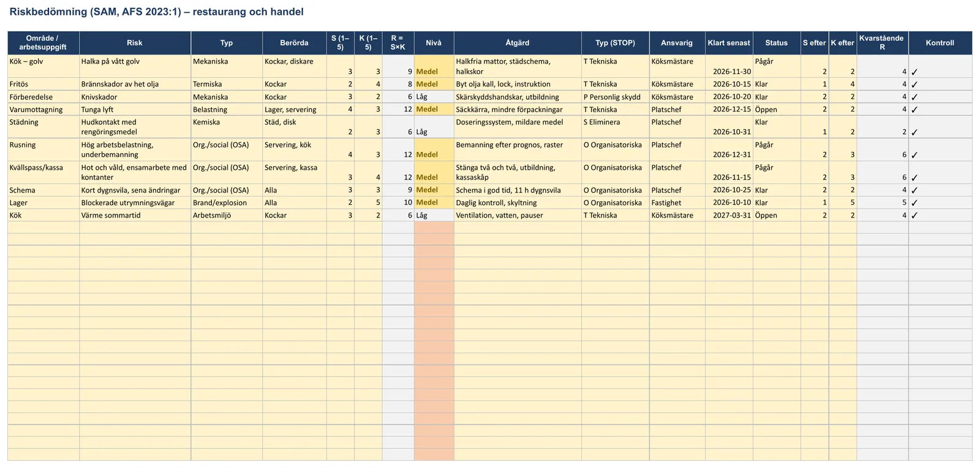Select the 'Värme sommartid' risk cell
Image resolution: width=980 pixels, height=468 pixels.
(135, 215)
